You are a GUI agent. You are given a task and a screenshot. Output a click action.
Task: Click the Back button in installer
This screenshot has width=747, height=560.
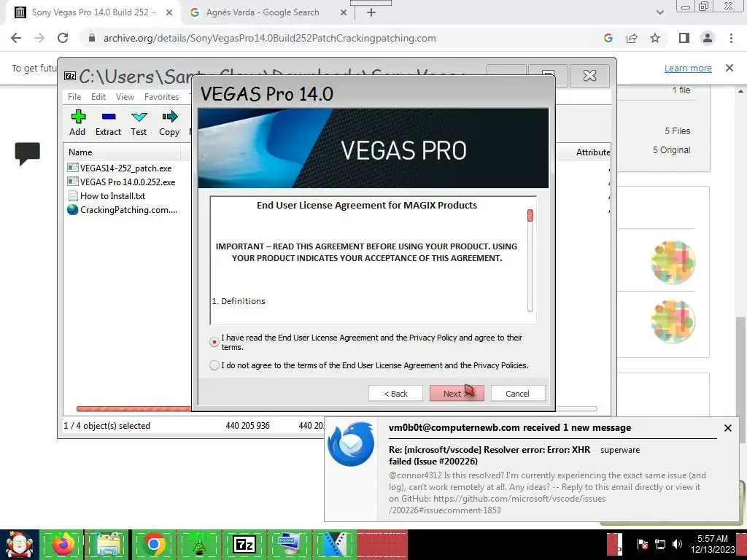(395, 393)
